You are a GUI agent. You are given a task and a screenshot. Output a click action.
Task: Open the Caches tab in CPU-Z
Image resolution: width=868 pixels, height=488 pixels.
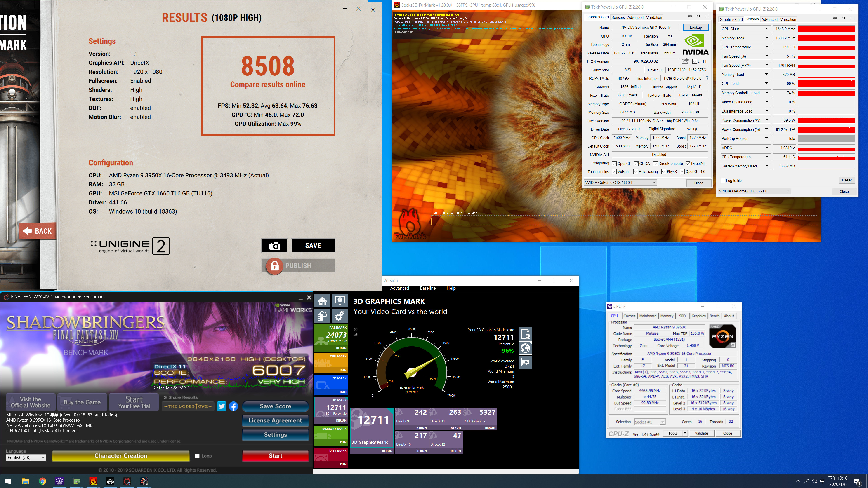[629, 316]
